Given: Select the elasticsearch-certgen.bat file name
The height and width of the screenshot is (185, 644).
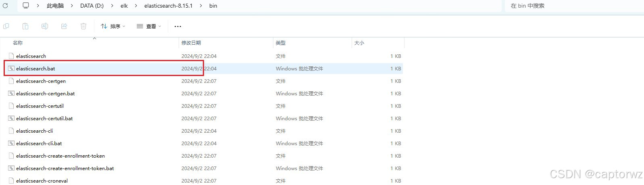Looking at the screenshot, I should [46, 93].
